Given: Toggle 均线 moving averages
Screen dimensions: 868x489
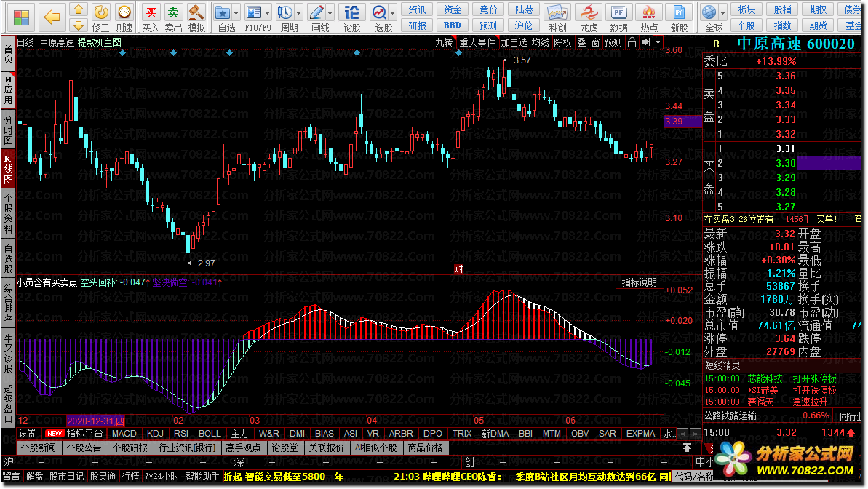Looking at the screenshot, I should pyautogui.click(x=541, y=43).
